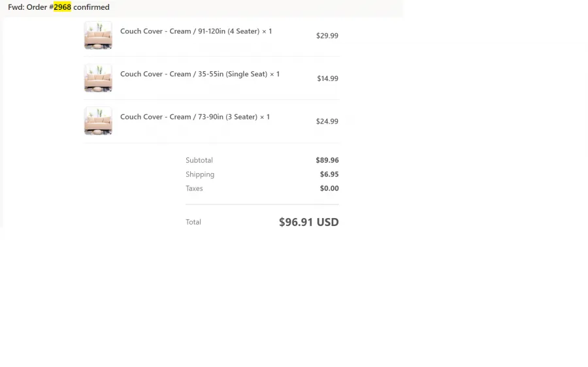Viewport: 588px width, 367px height.
Task: Select the highlighted order number 2968
Action: [62, 7]
